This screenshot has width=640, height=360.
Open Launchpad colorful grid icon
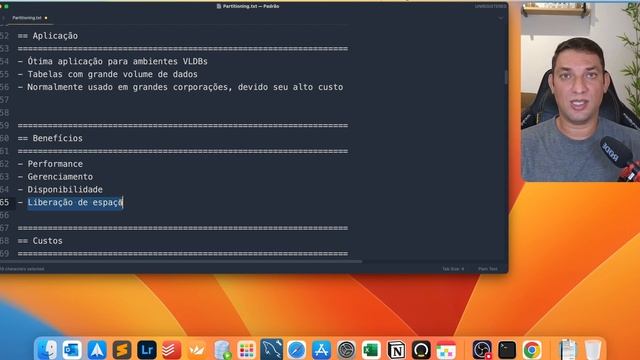tap(247, 350)
